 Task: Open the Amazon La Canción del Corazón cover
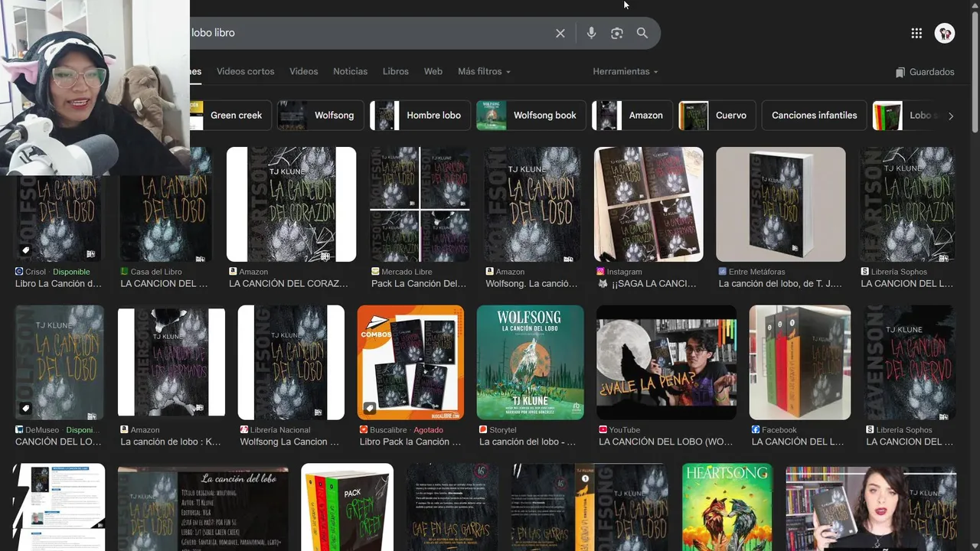(x=291, y=204)
